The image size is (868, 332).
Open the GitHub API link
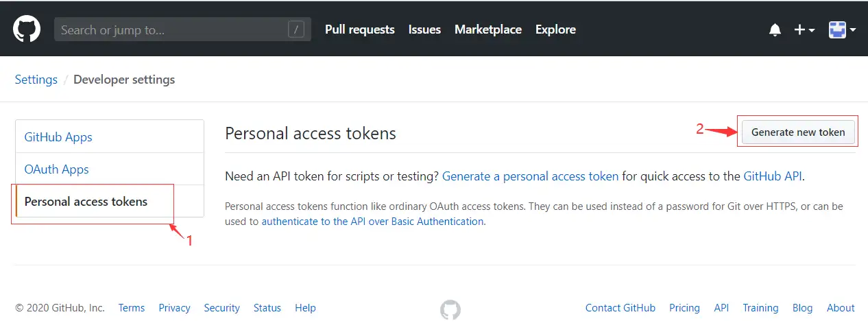[772, 176]
